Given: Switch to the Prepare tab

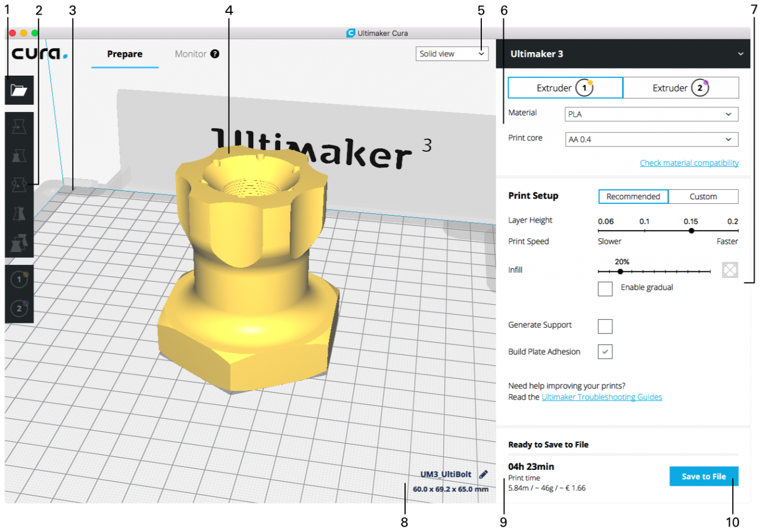Looking at the screenshot, I should (125, 54).
